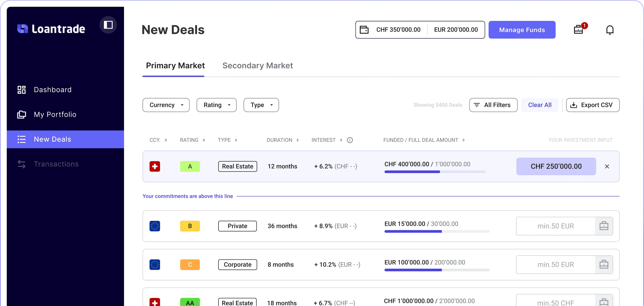644x306 pixels.
Task: Click the wallet icon in balance box
Action: 364,30
